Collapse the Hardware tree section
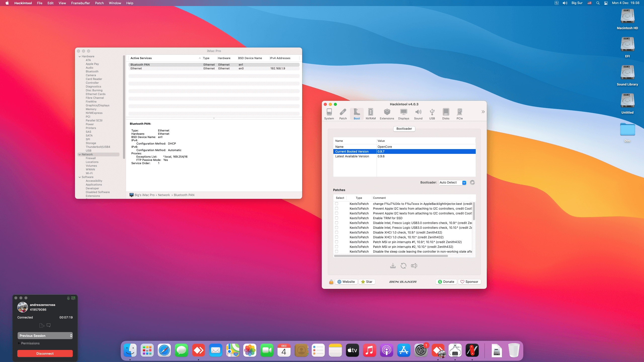The height and width of the screenshot is (362, 644). pyautogui.click(x=80, y=56)
